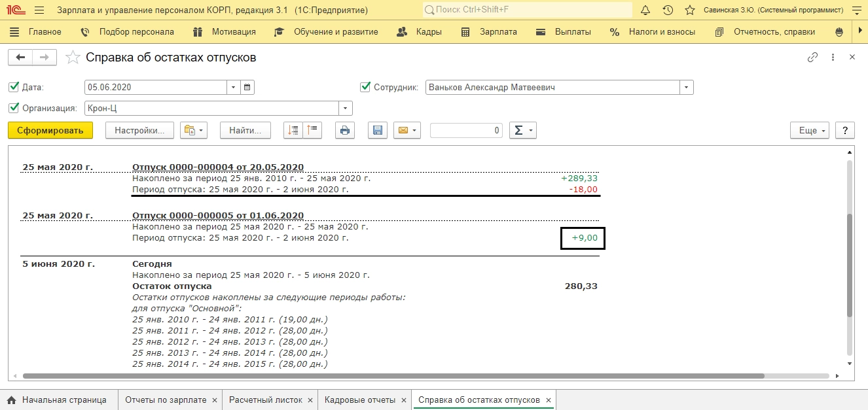868x410 pixels.
Task: Click the Найти... button
Action: [245, 130]
